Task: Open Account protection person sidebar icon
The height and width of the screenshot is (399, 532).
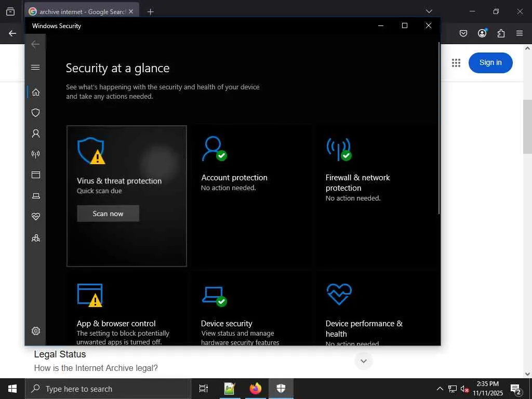Action: 36,134
